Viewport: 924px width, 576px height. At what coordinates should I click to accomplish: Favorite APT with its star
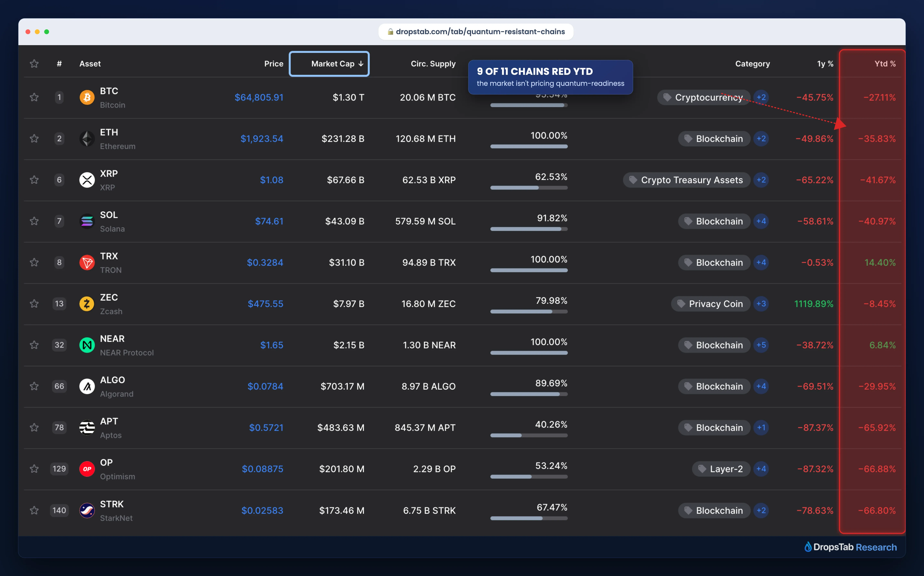pos(34,427)
